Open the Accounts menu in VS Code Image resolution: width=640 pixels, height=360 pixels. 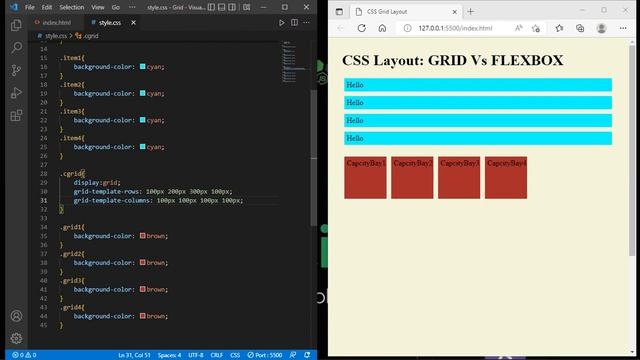16,316
